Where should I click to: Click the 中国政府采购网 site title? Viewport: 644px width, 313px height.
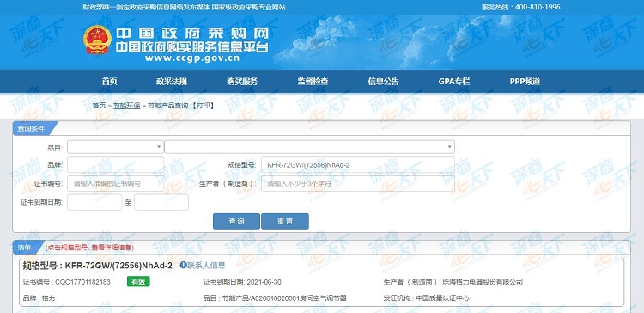(192, 34)
